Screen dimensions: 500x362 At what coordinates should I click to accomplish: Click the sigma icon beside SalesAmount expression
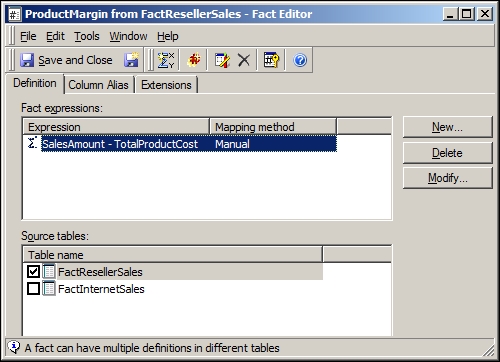coord(32,143)
